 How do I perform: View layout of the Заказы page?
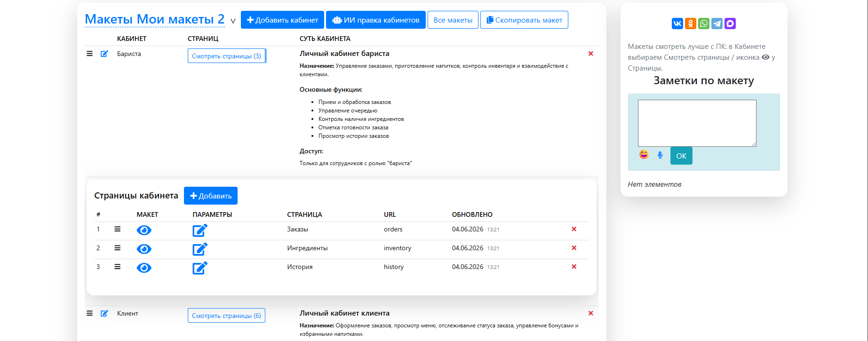coord(144,230)
